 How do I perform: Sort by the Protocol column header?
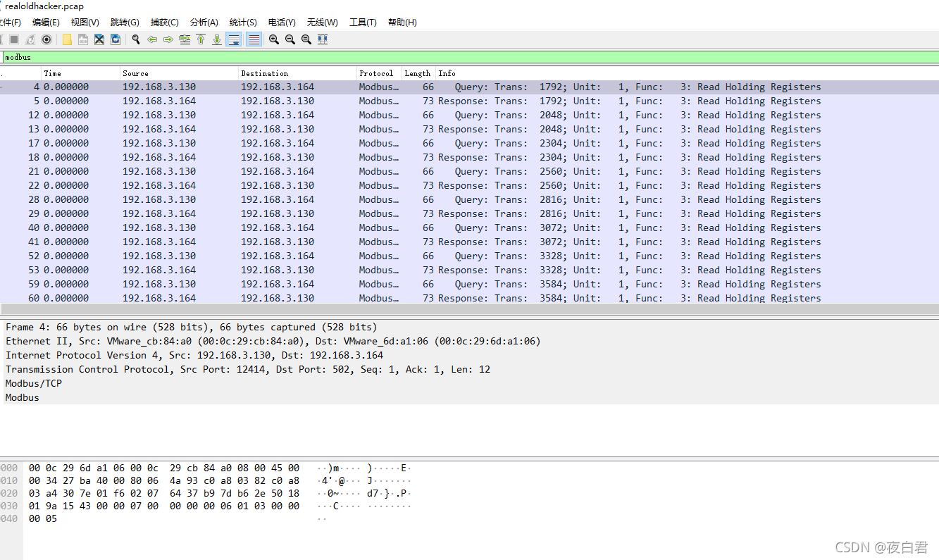tap(379, 73)
